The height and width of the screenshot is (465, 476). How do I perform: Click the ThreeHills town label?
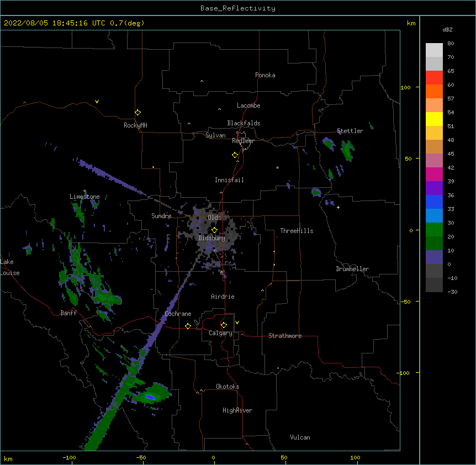coord(297,231)
